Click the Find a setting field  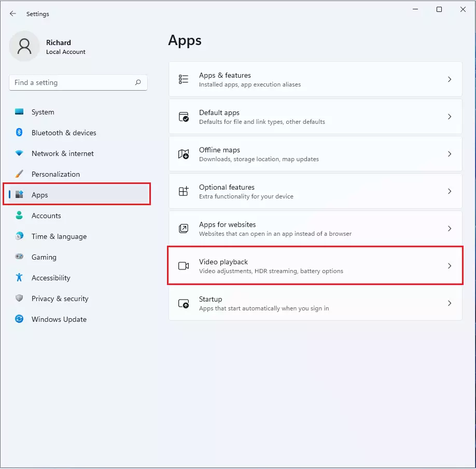78,82
